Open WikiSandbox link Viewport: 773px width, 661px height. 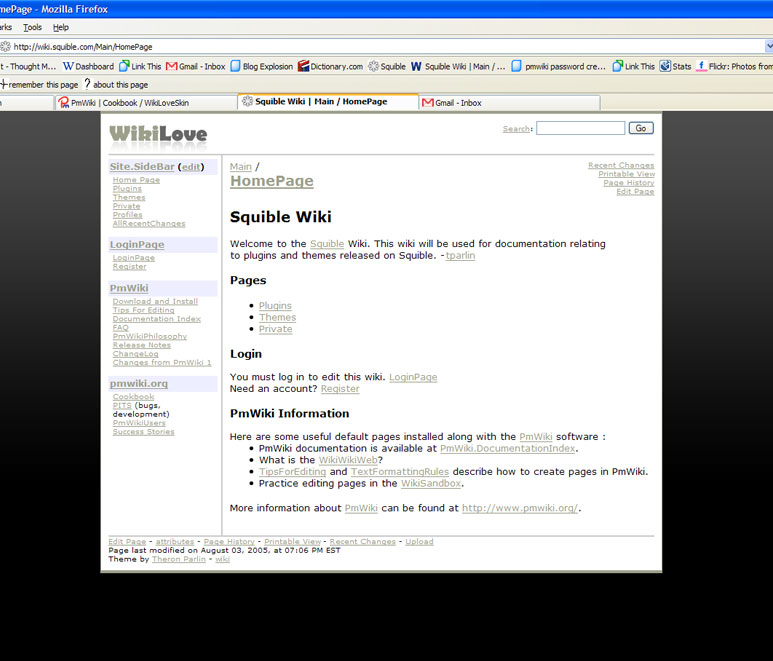click(431, 484)
